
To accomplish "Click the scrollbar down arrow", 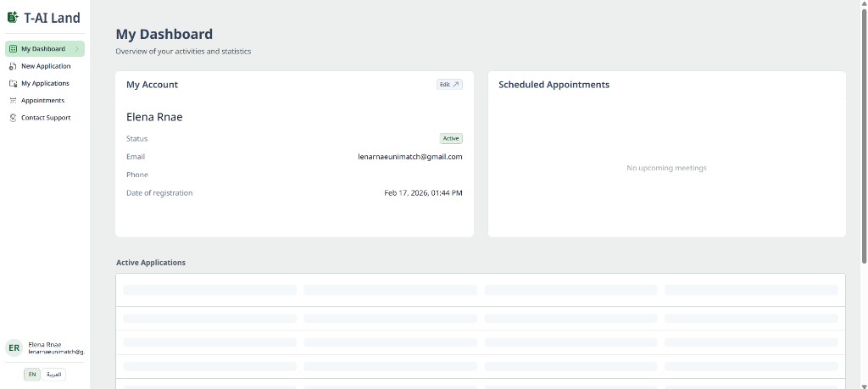I will (864, 386).
